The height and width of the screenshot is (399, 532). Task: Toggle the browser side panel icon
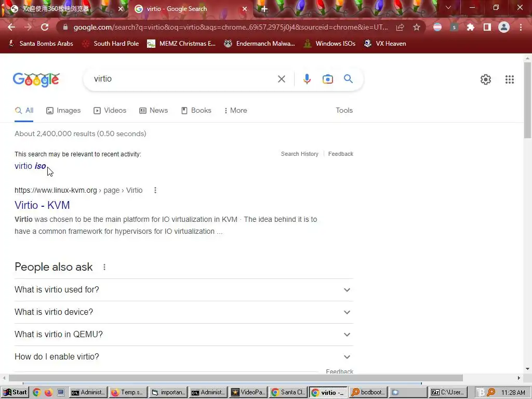click(x=487, y=27)
